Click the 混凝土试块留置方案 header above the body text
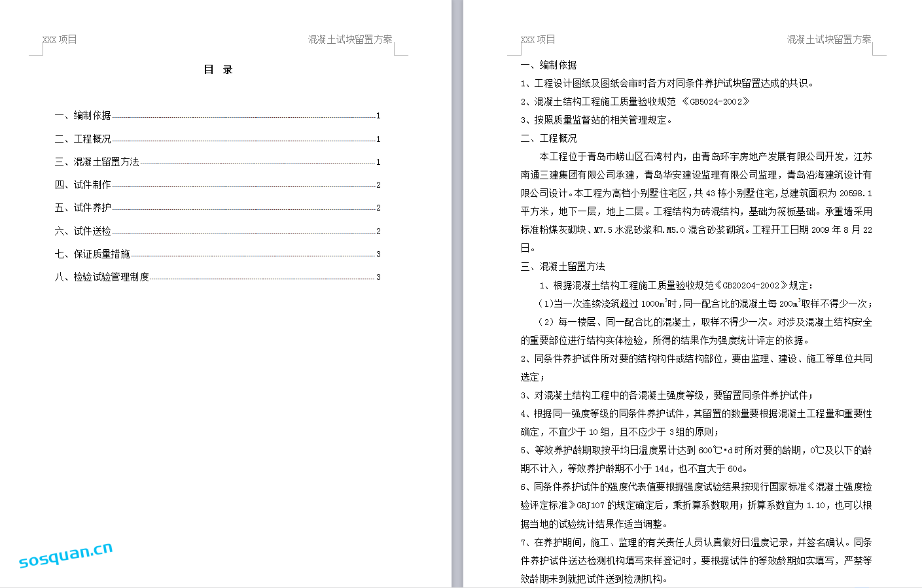Viewport: 922px width, 588px height. 828,39
